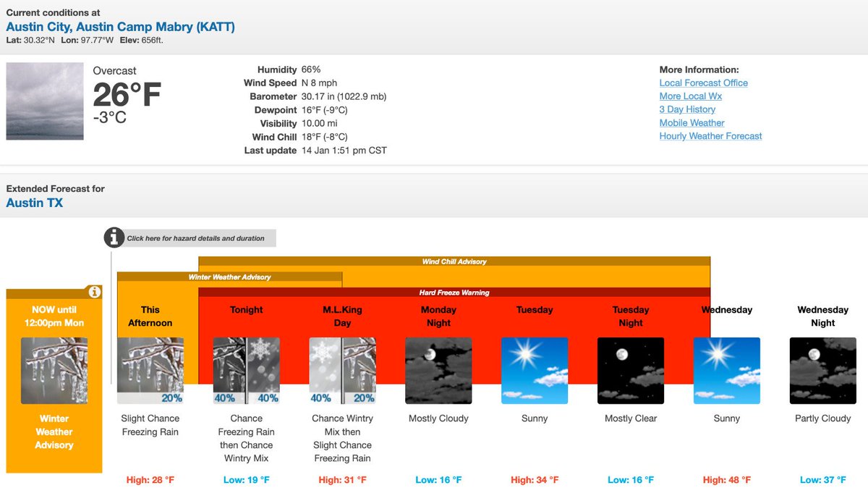Image resolution: width=868 pixels, height=501 pixels.
Task: Click the Wind Chill Advisory hazard bar
Action: coord(454,261)
